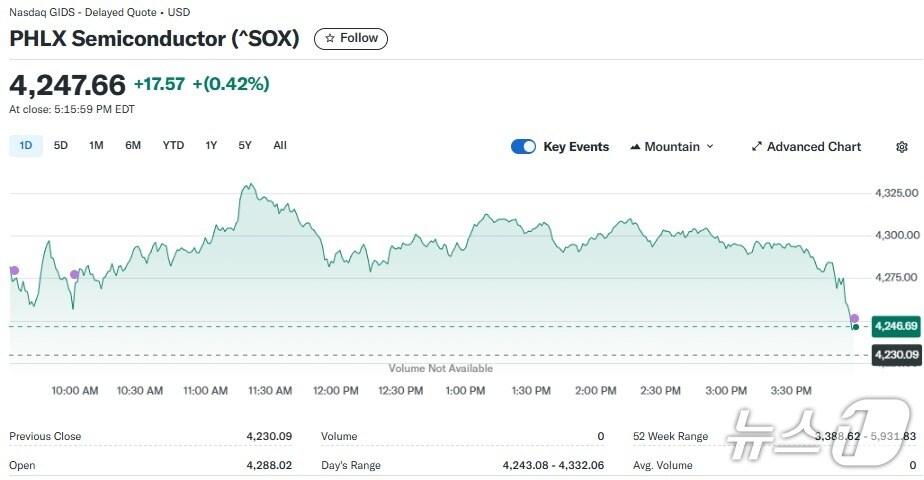The width and height of the screenshot is (924, 480).
Task: Select the All time range
Action: click(x=280, y=145)
